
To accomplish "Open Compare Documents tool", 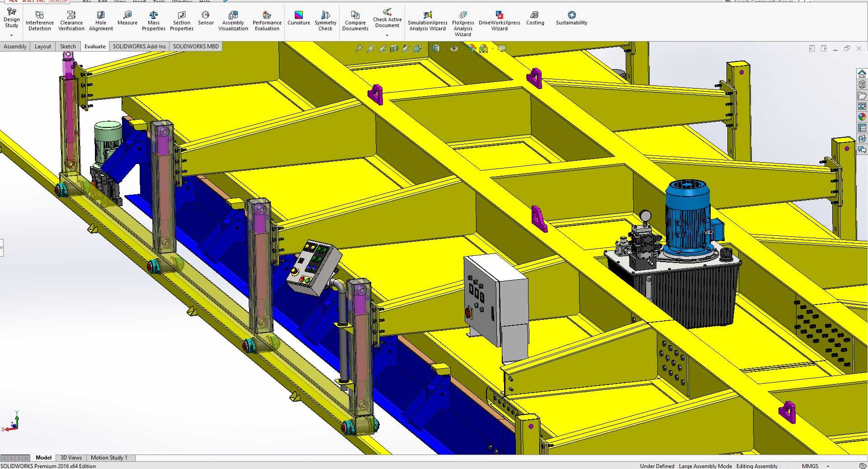I will (x=355, y=21).
